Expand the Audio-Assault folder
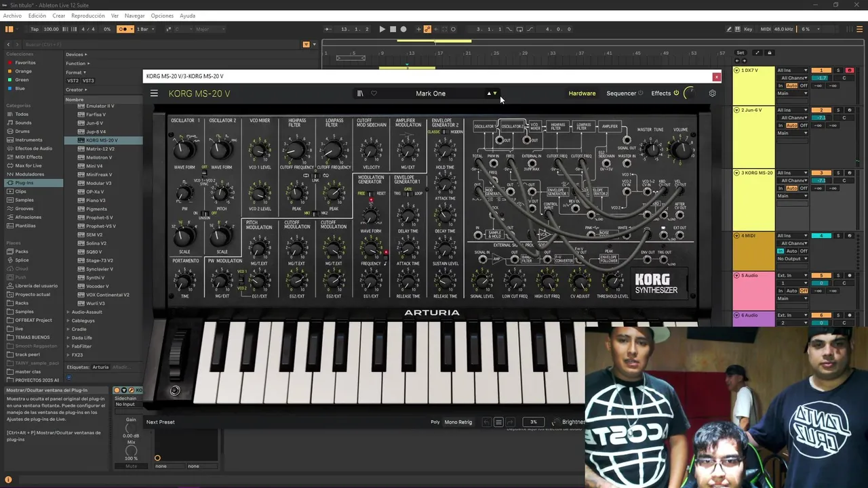The height and width of the screenshot is (488, 868). [x=68, y=312]
